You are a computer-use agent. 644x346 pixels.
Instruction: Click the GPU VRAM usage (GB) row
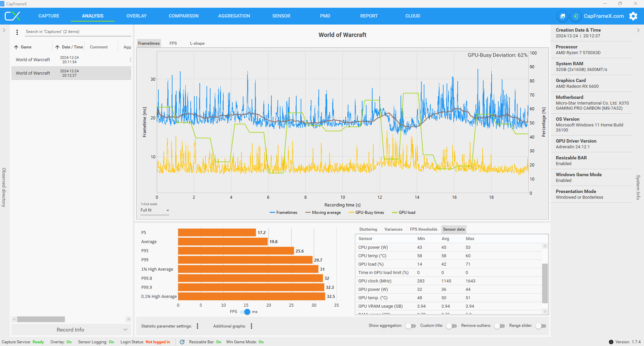coord(449,306)
